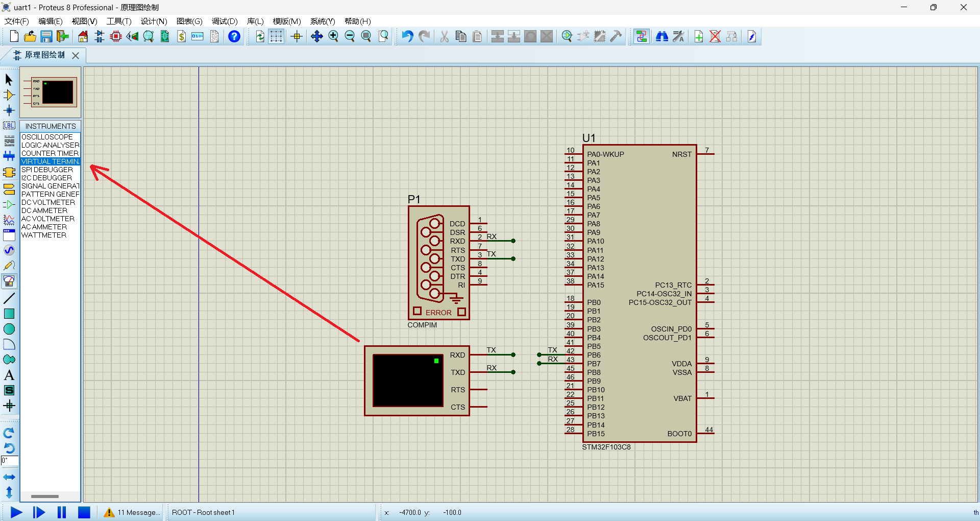Go to the Home page icon
The width and height of the screenshot is (980, 521).
pyautogui.click(x=83, y=36)
